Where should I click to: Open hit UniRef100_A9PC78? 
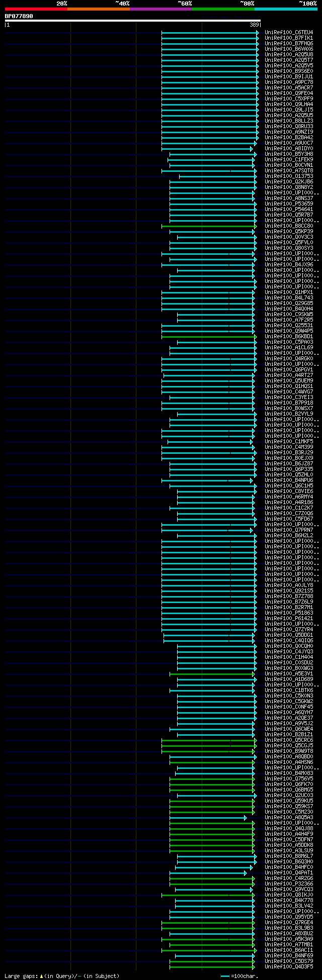click(x=289, y=82)
